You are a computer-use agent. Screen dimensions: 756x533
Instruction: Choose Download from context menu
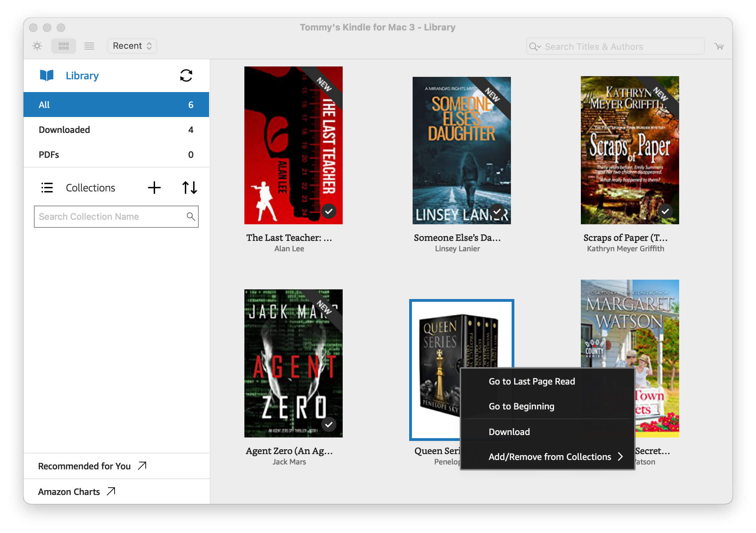pos(547,432)
